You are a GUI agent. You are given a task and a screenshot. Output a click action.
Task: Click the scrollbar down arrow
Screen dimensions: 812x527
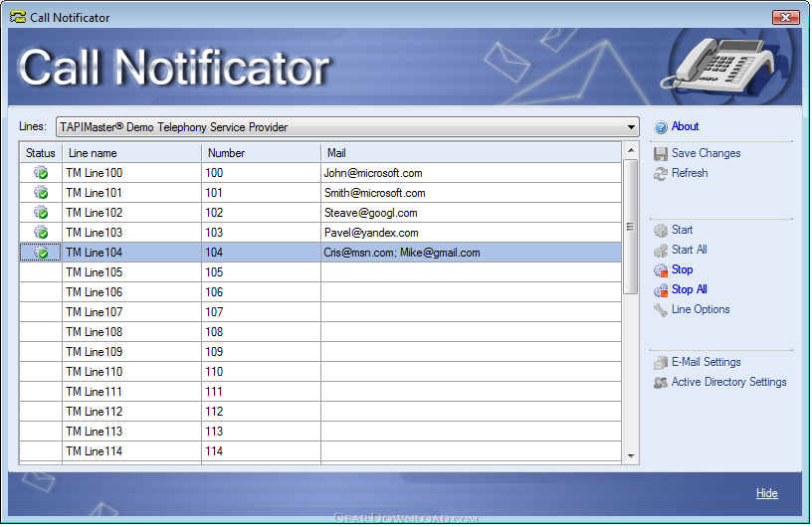(x=630, y=456)
